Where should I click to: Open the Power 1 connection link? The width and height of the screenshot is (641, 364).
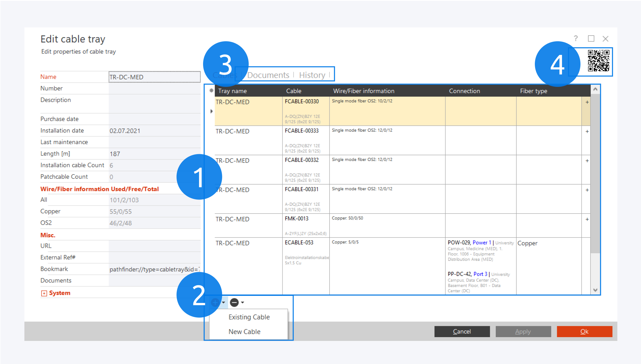pyautogui.click(x=482, y=243)
